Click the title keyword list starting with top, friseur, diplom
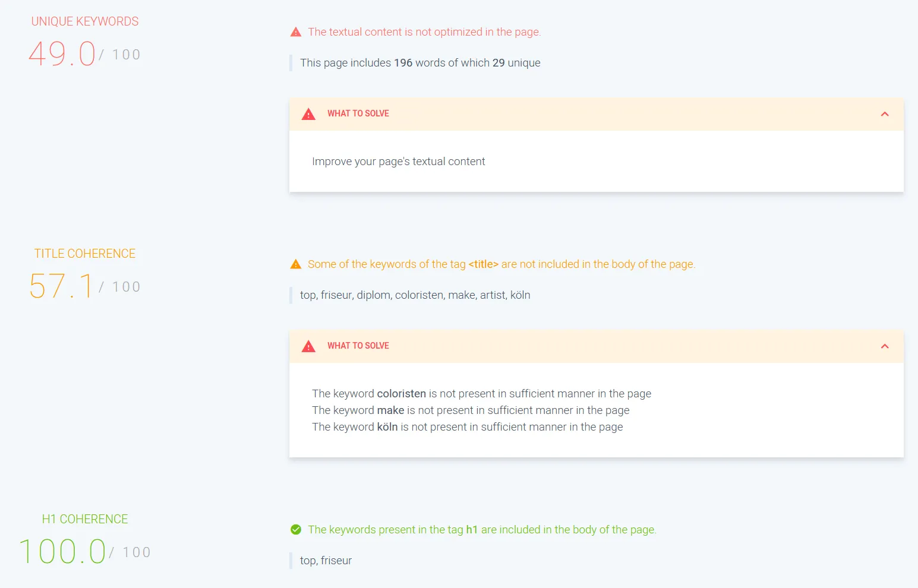 (415, 295)
